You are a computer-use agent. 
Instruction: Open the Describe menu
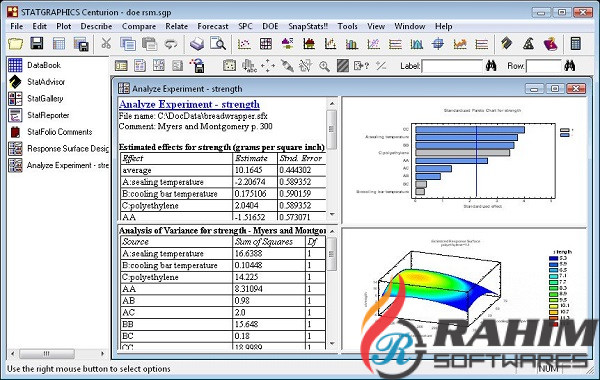[96, 26]
